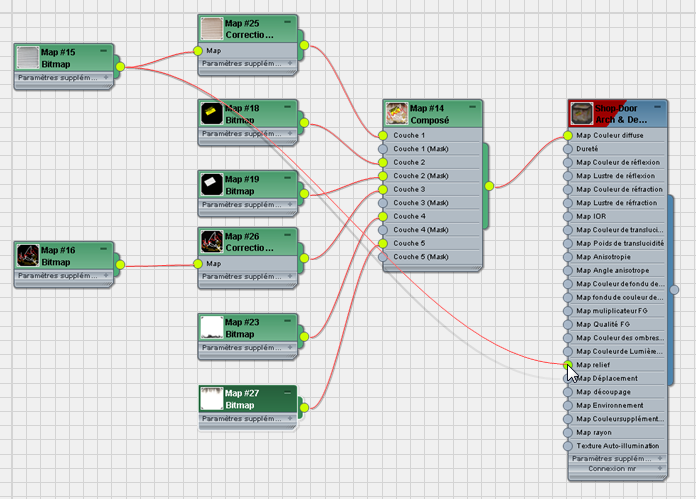This screenshot has width=696, height=499.
Task: Click the Map #15 Bitmap thumbnail
Action: click(28, 58)
